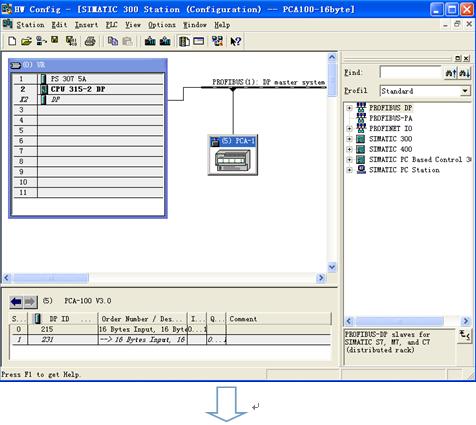Click the back arrow navigation button
The height and width of the screenshot is (425, 476).
pos(16,302)
